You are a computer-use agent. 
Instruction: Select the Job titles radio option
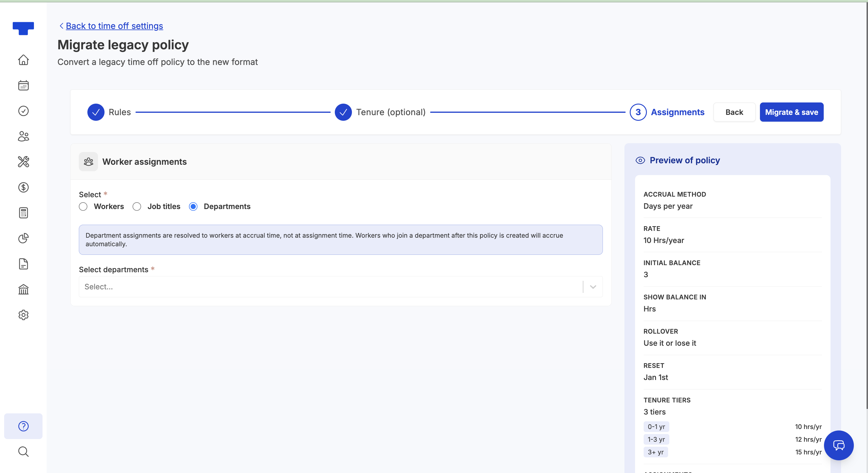tap(137, 206)
